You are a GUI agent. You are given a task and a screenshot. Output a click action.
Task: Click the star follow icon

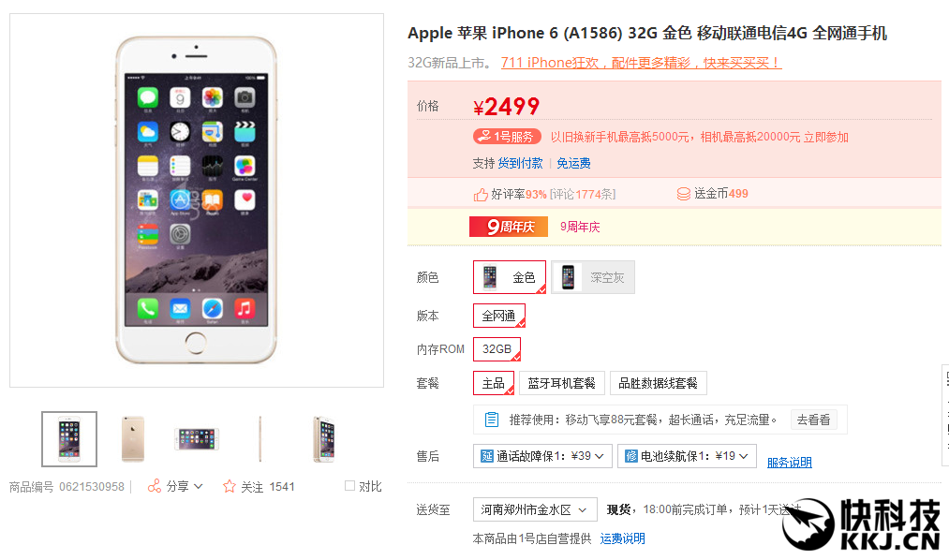coord(230,486)
